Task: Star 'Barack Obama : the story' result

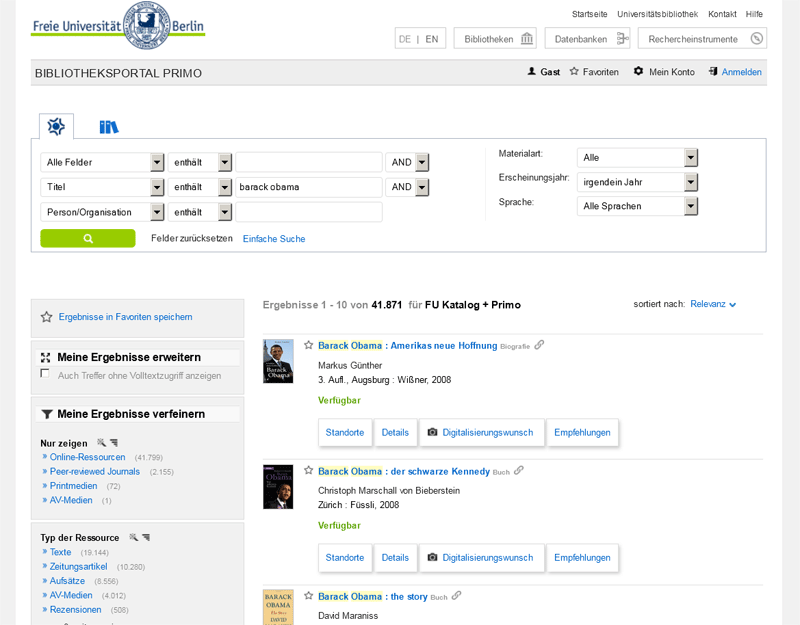Action: (308, 595)
